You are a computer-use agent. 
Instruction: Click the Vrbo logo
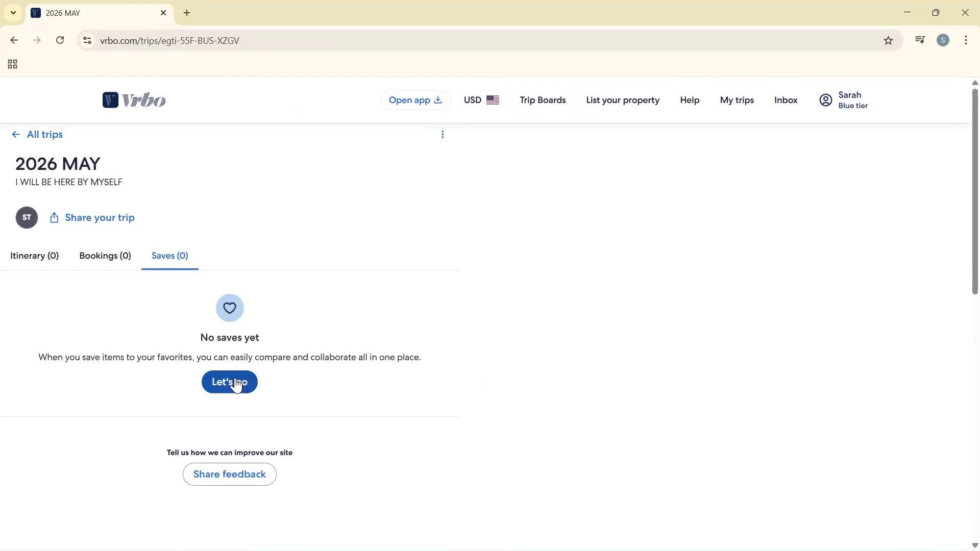point(134,100)
